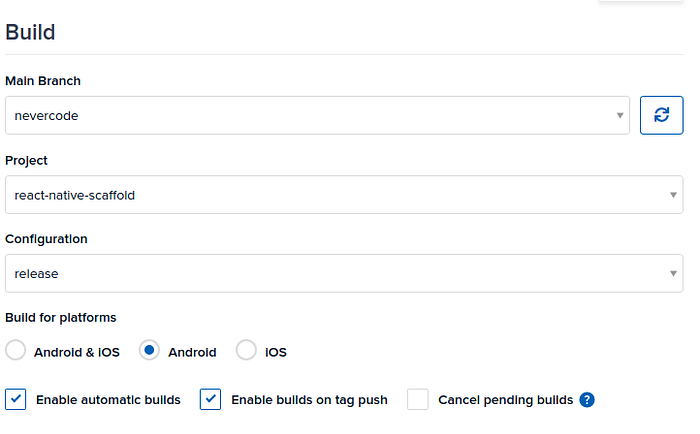This screenshot has width=700, height=434.
Task: Select the Android radio button circle
Action: (149, 350)
